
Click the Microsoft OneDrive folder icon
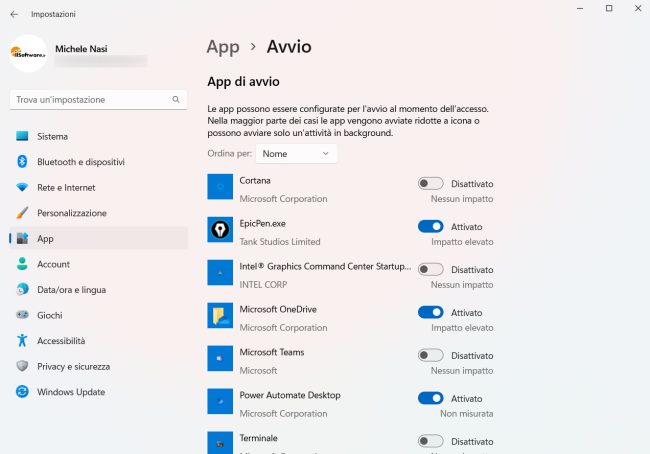click(x=220, y=316)
